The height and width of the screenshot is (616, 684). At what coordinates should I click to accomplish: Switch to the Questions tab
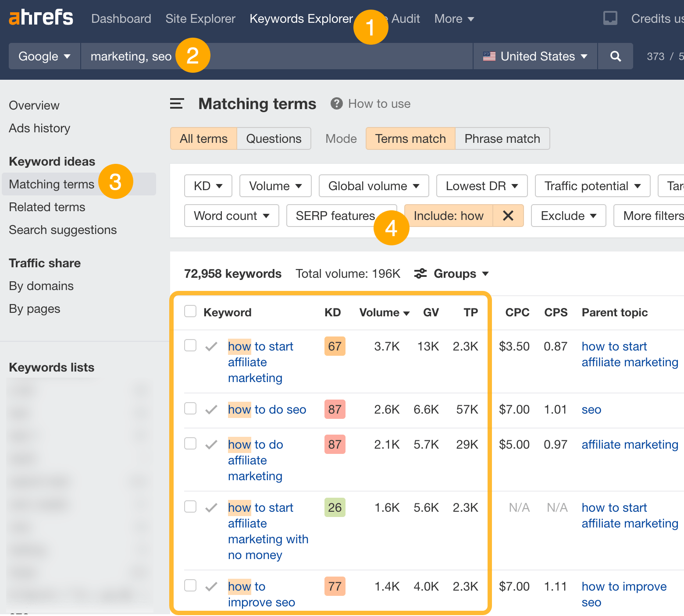[274, 138]
